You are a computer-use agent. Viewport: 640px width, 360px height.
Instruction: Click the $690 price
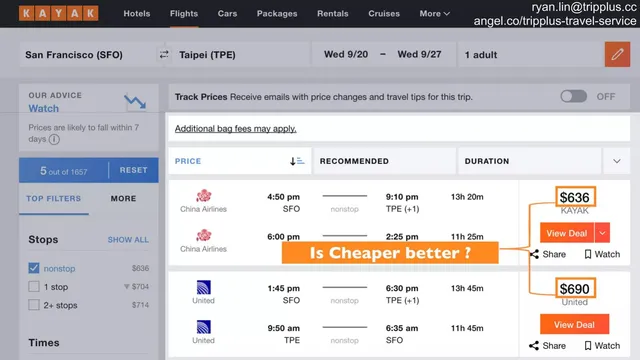tap(575, 289)
